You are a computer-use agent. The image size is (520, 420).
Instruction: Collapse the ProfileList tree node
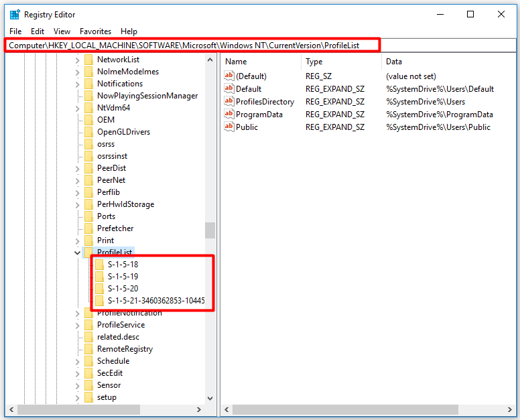coord(77,253)
